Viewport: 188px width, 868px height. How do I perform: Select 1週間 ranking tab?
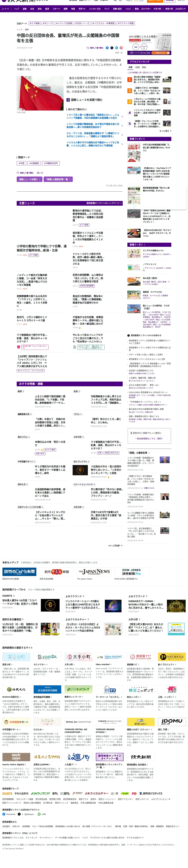[137, 67]
